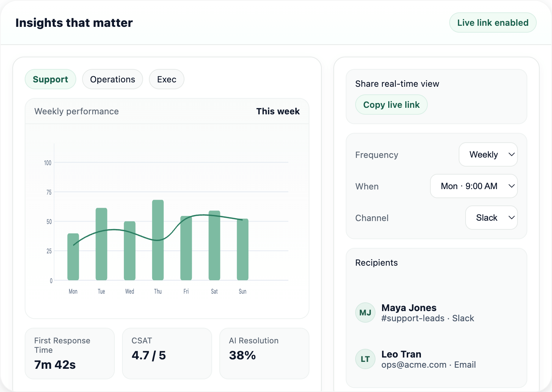Click the Copy live link button
Image resolution: width=552 pixels, height=392 pixels.
[391, 105]
